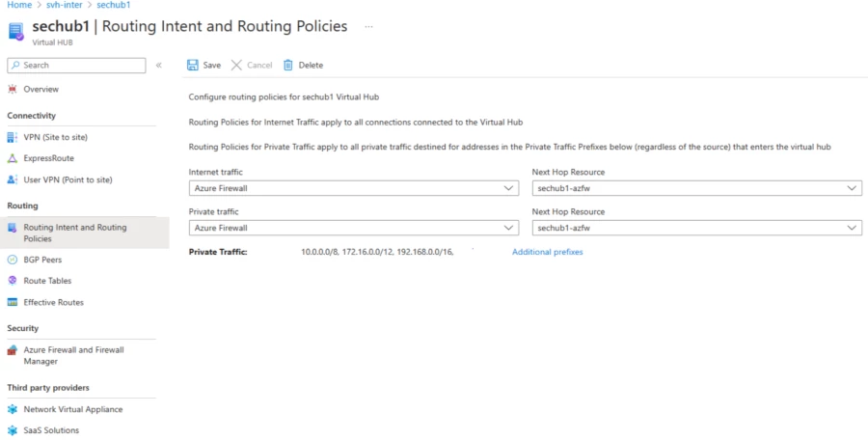Click the Route Tables icon

[x=13, y=281]
